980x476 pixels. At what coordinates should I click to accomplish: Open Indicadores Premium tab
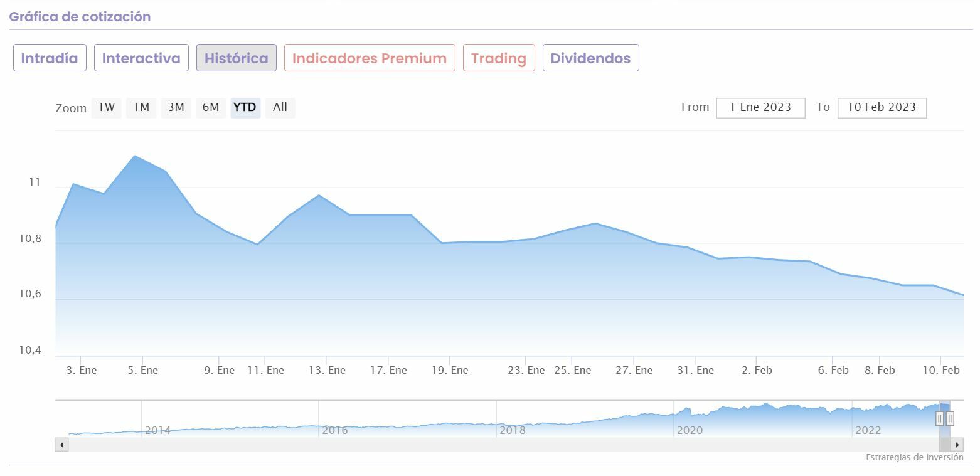(369, 58)
